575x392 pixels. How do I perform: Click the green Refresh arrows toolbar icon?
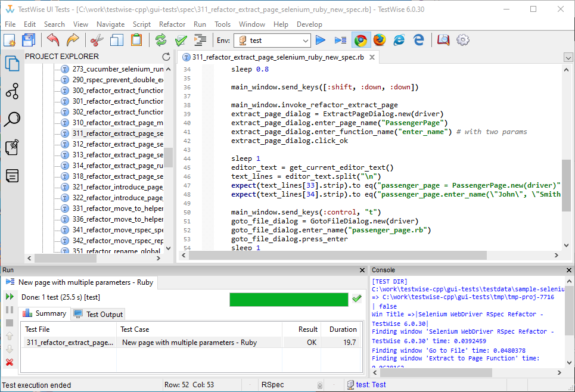pyautogui.click(x=161, y=40)
